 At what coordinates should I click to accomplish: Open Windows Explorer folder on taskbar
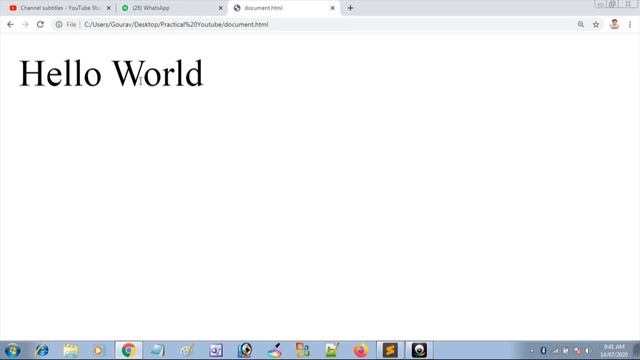tap(71, 351)
